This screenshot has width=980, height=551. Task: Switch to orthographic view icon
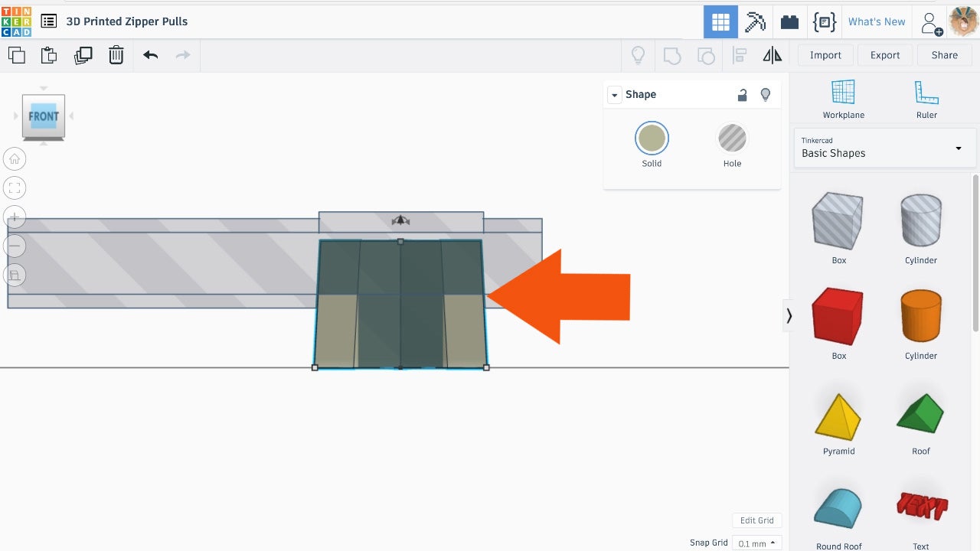click(x=15, y=275)
